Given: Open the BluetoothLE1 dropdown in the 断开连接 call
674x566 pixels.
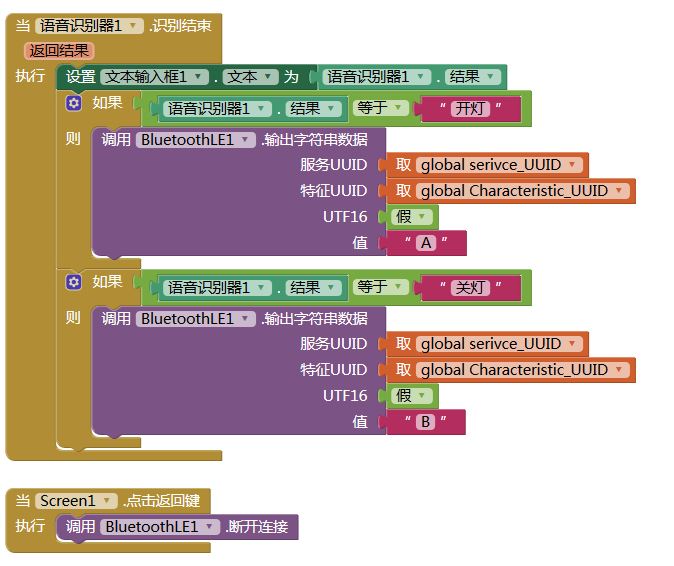Looking at the screenshot, I should [209, 526].
